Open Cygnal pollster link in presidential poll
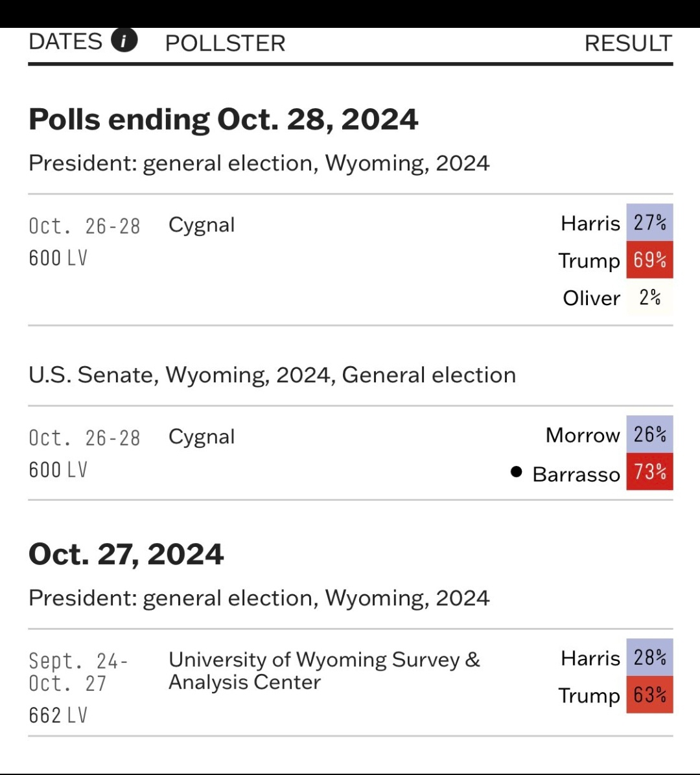The image size is (700, 775). tap(202, 225)
